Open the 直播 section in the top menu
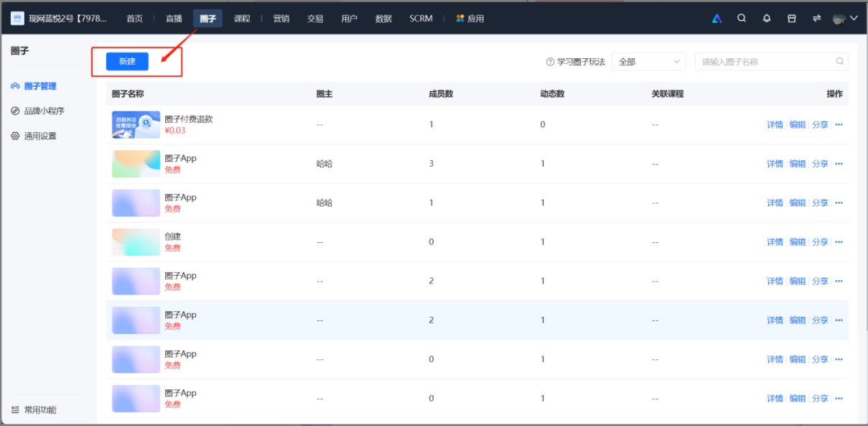Image resolution: width=868 pixels, height=426 pixels. (175, 19)
